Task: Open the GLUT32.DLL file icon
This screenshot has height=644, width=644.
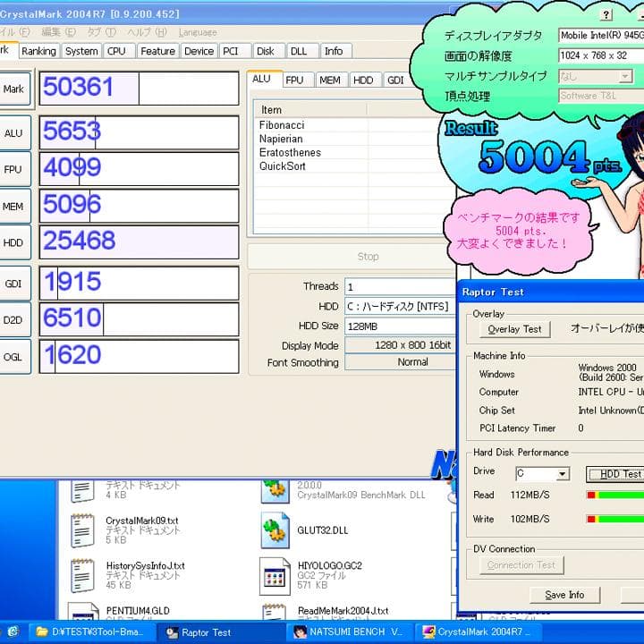Action: 275,530
